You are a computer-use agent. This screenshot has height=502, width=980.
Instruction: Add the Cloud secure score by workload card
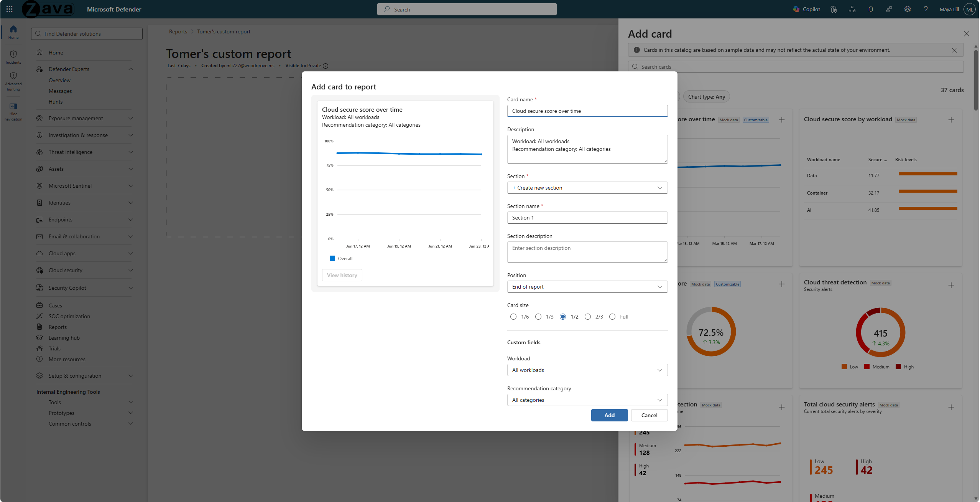[951, 120]
